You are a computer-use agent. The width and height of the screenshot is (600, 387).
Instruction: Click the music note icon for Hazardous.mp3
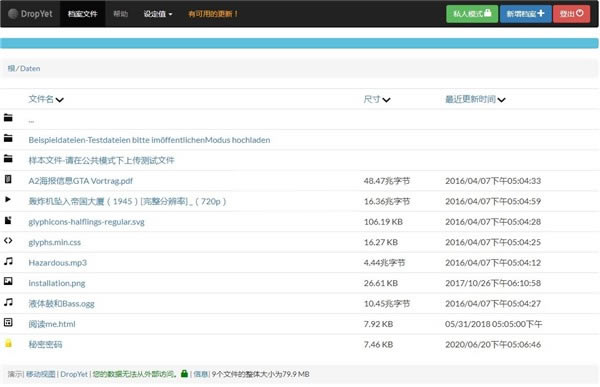(x=8, y=261)
